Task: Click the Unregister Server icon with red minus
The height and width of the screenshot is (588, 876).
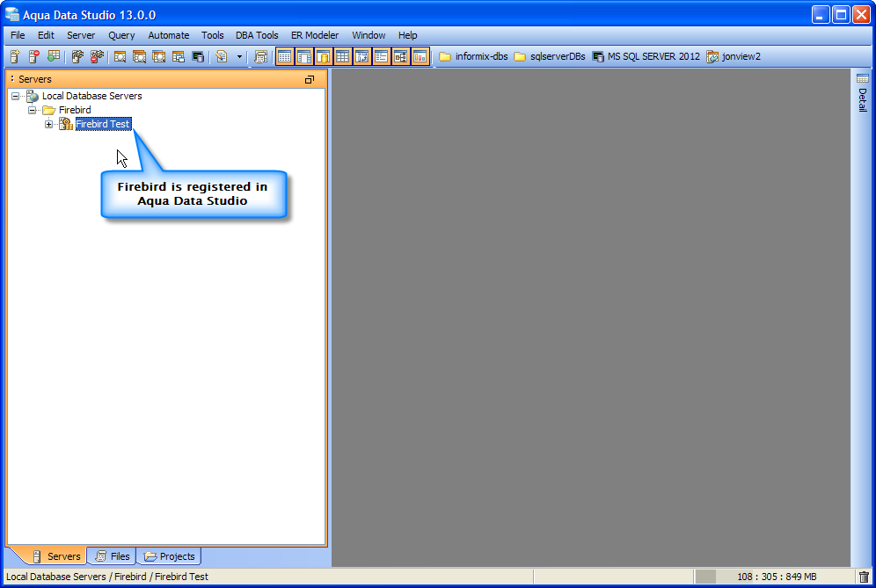Action: [x=34, y=56]
